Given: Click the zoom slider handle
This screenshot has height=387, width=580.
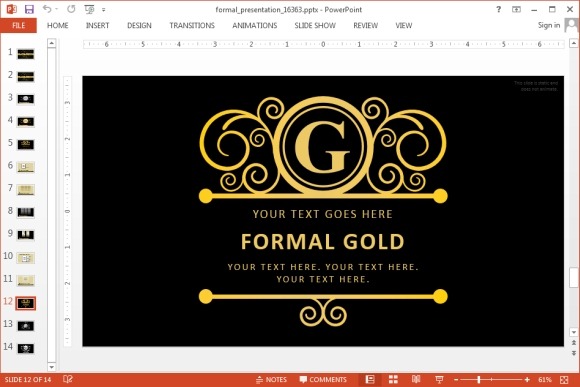Looking at the screenshot, I should tap(479, 380).
